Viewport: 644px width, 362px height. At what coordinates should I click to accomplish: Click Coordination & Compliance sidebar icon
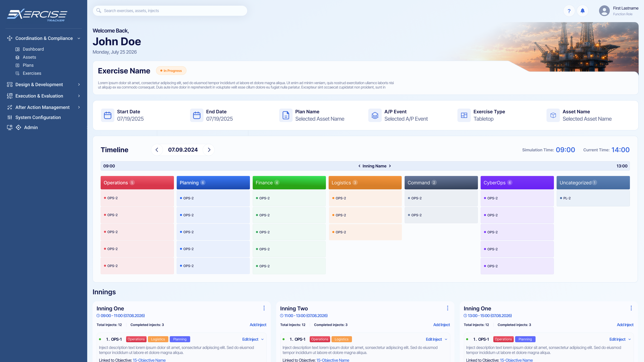(x=10, y=38)
